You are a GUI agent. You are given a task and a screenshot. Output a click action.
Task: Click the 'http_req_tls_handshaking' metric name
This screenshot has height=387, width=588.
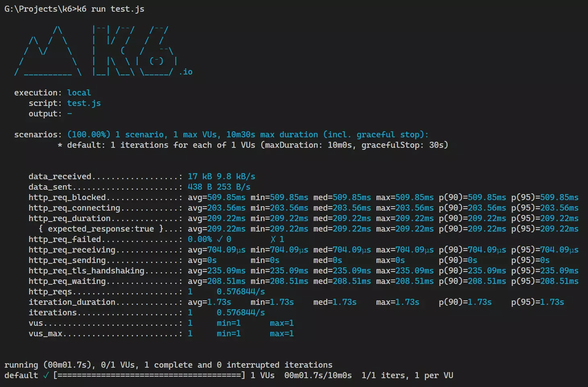pyautogui.click(x=86, y=271)
